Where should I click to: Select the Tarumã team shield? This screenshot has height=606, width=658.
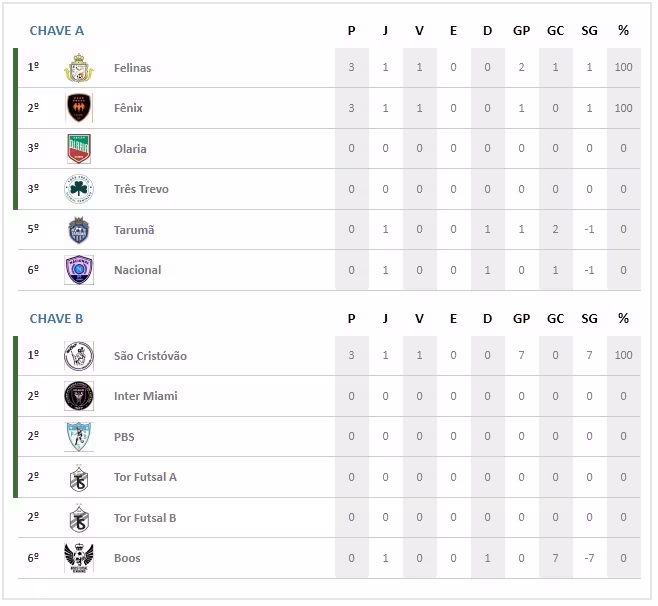click(x=79, y=230)
